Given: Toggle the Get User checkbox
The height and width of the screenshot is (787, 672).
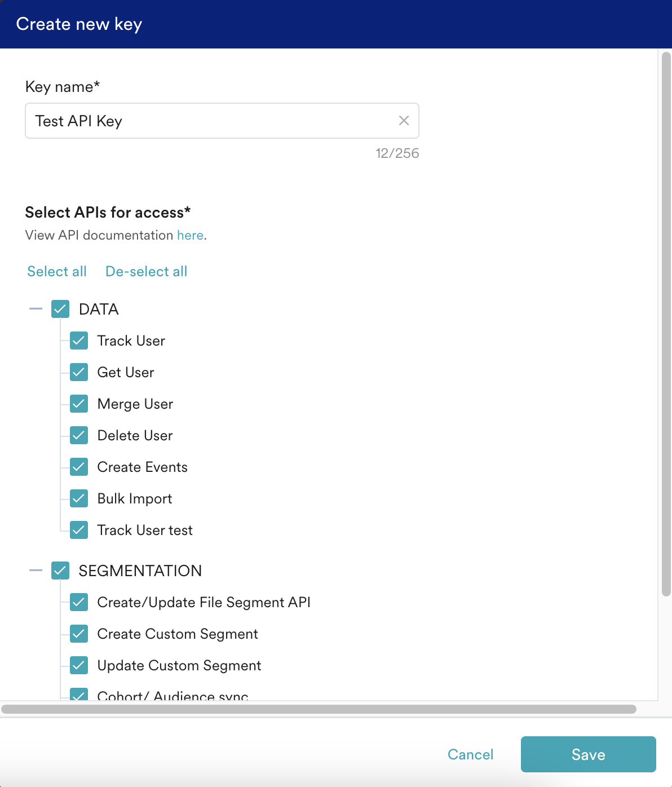Looking at the screenshot, I should tap(79, 372).
